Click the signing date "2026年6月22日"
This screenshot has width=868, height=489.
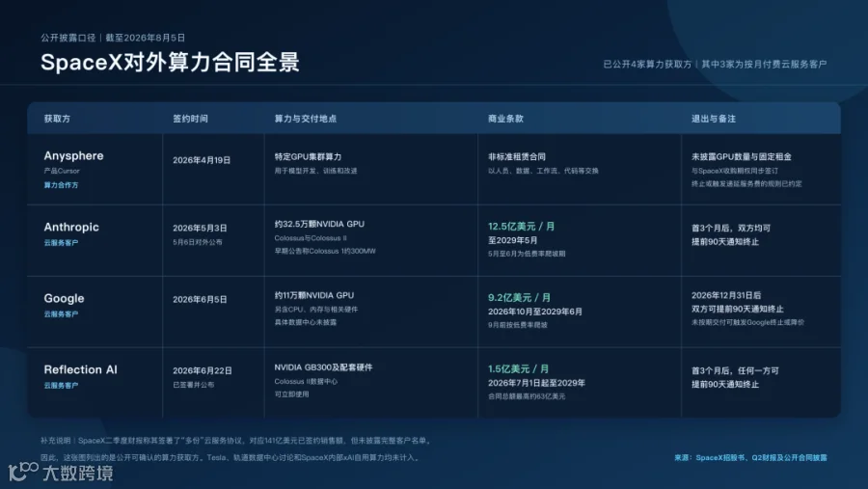pyautogui.click(x=203, y=371)
